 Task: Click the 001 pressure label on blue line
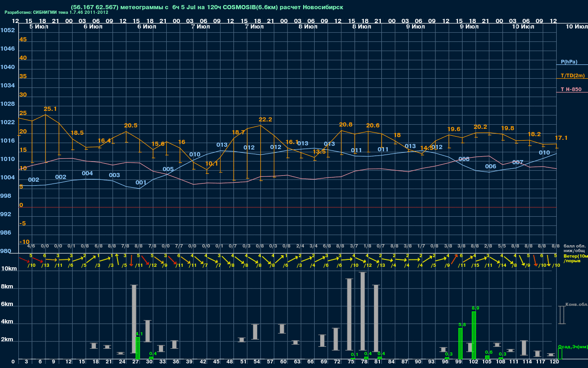pyautogui.click(x=141, y=182)
